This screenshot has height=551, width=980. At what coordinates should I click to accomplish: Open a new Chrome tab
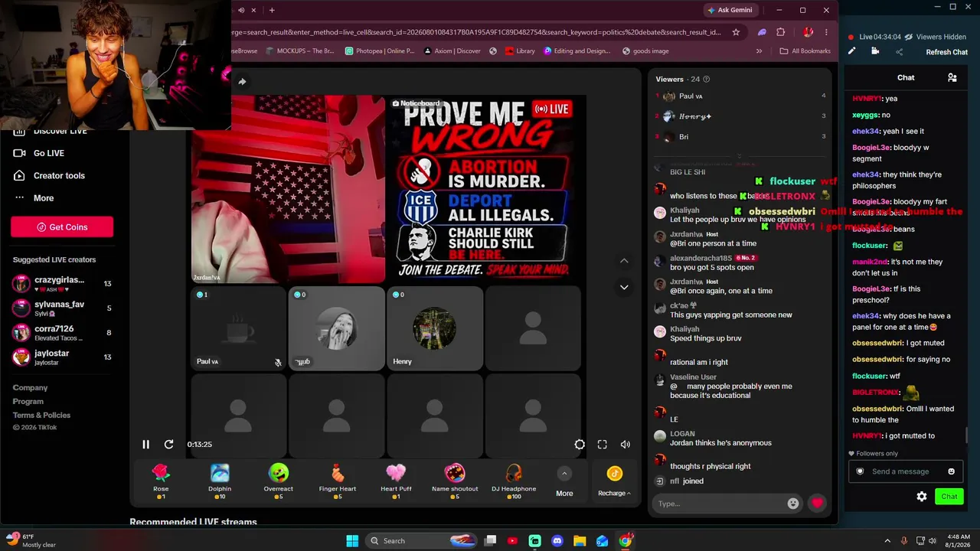(x=271, y=10)
